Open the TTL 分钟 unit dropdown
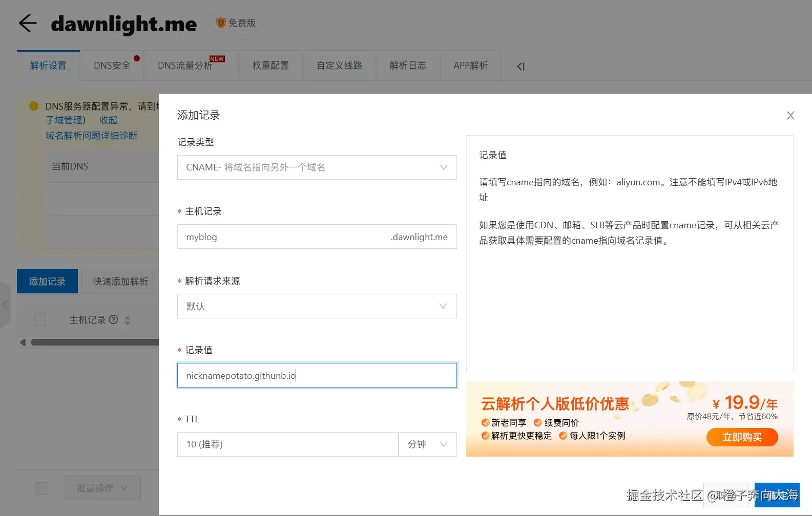The width and height of the screenshot is (812, 516). (428, 444)
